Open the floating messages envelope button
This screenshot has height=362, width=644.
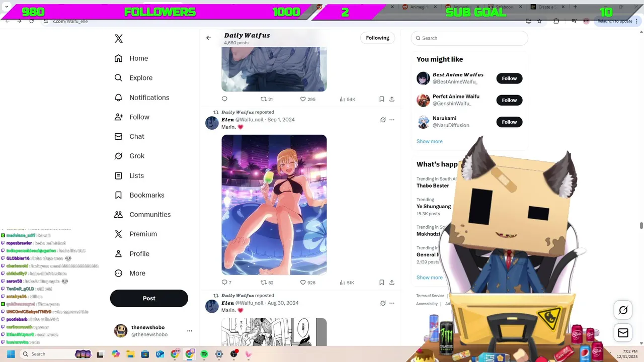coord(623,333)
